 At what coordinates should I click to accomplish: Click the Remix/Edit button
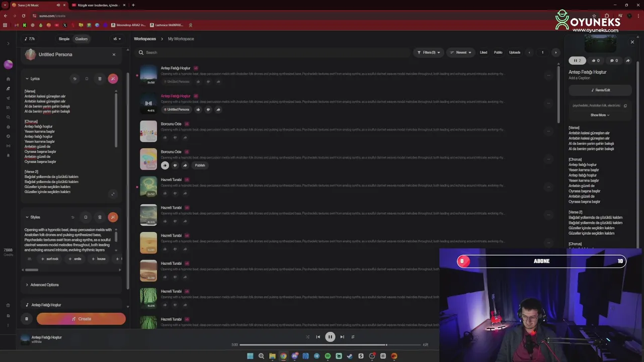coord(600,90)
